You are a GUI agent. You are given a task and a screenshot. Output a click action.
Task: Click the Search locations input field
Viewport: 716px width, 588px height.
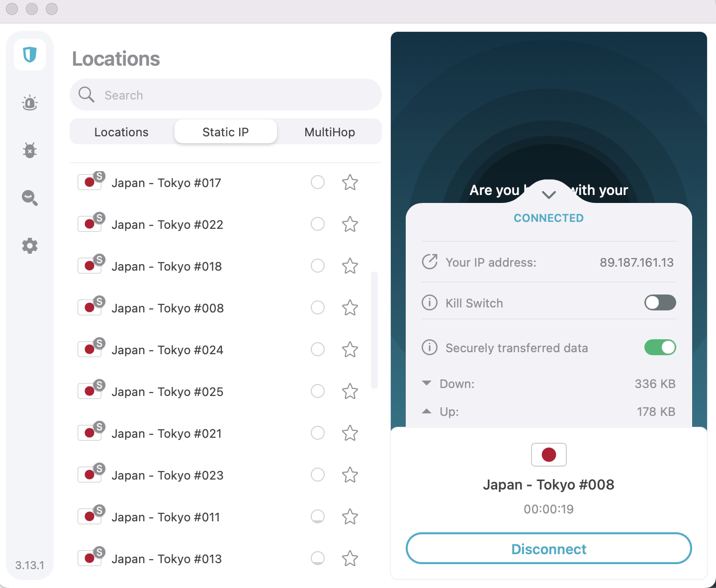tap(234, 95)
